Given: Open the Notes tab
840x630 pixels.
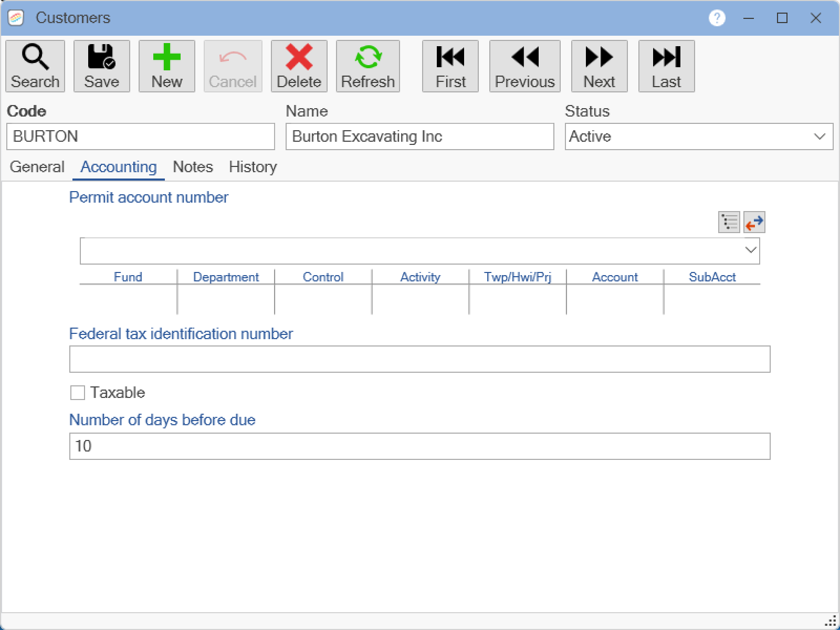Looking at the screenshot, I should click(x=193, y=167).
